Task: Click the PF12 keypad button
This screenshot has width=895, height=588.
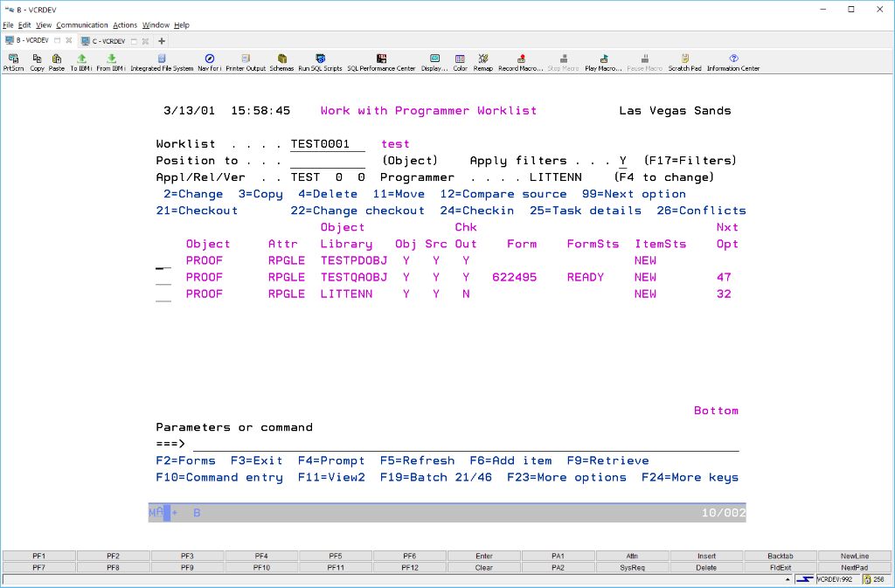Action: coord(410,568)
